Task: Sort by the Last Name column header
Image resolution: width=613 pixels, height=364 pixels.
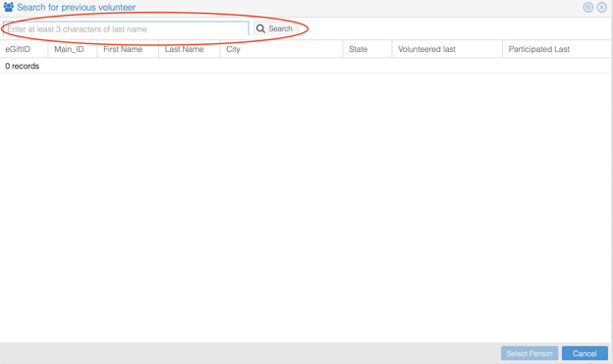Action: click(190, 49)
